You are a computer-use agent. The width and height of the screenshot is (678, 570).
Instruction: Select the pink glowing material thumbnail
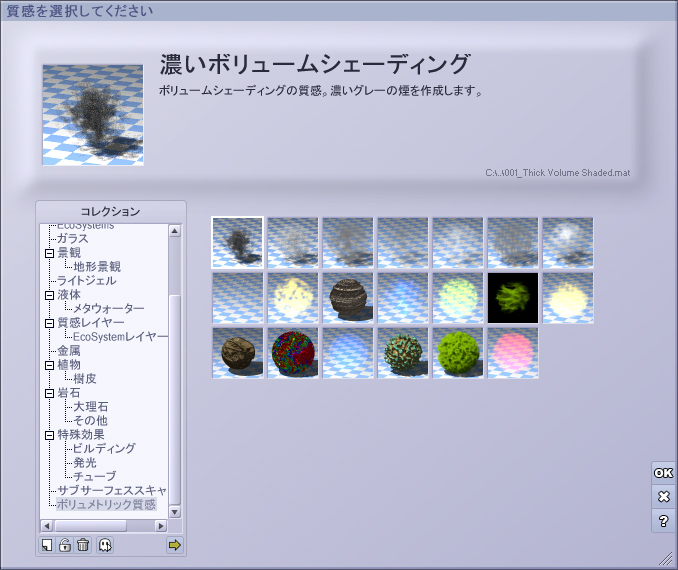[x=513, y=353]
